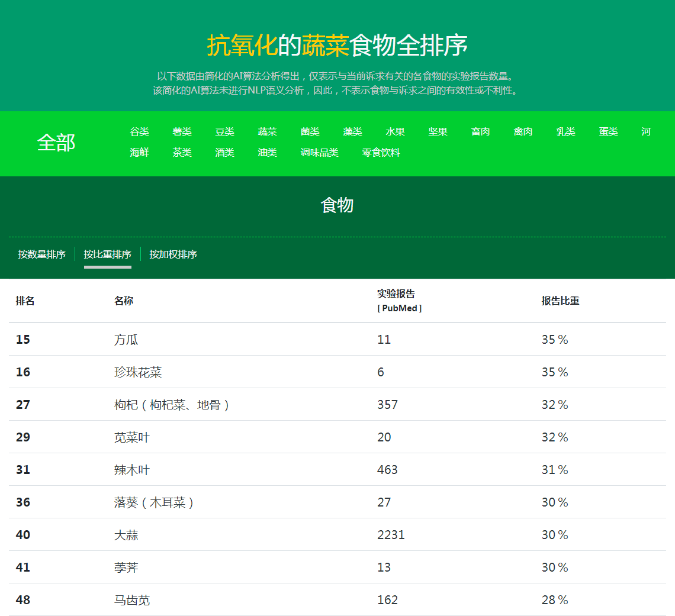This screenshot has width=675, height=616.
Task: Click the 豆类 category link
Action: click(x=224, y=132)
